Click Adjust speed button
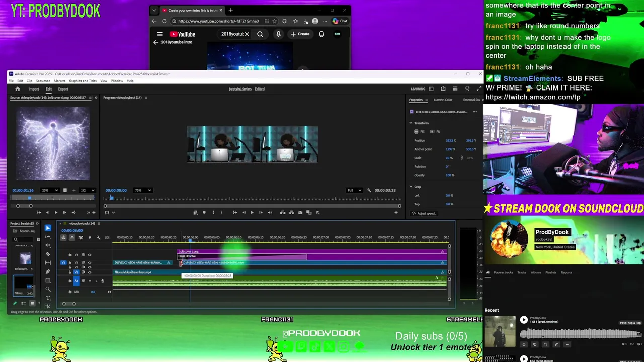 424,213
